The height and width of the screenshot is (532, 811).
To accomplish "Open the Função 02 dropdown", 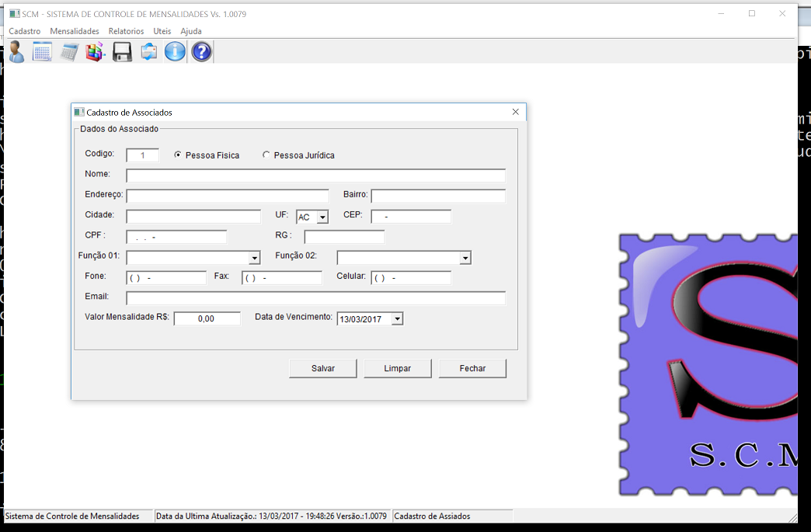I will (x=465, y=258).
